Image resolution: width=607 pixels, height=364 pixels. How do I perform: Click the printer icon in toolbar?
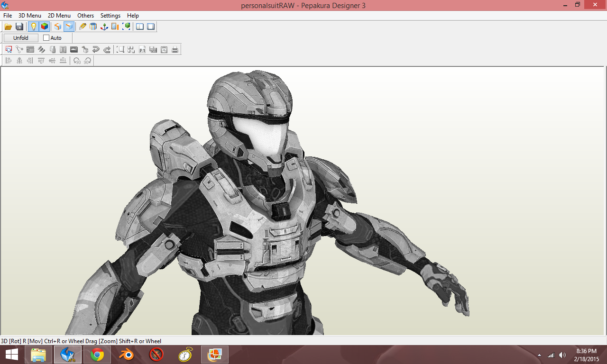(x=175, y=49)
